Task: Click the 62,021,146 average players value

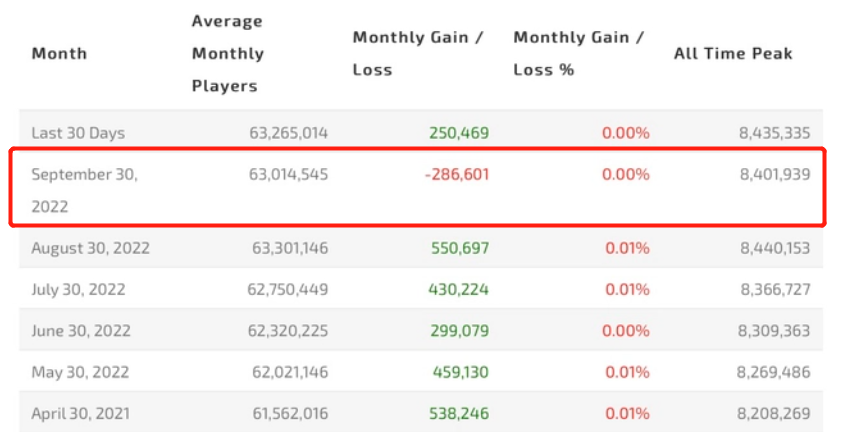Action: (288, 372)
